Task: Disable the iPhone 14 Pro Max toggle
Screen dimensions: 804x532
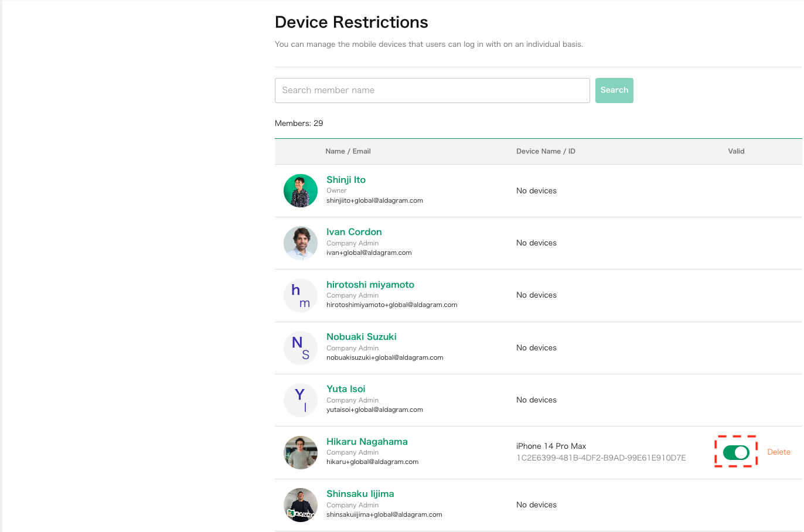Action: click(735, 452)
